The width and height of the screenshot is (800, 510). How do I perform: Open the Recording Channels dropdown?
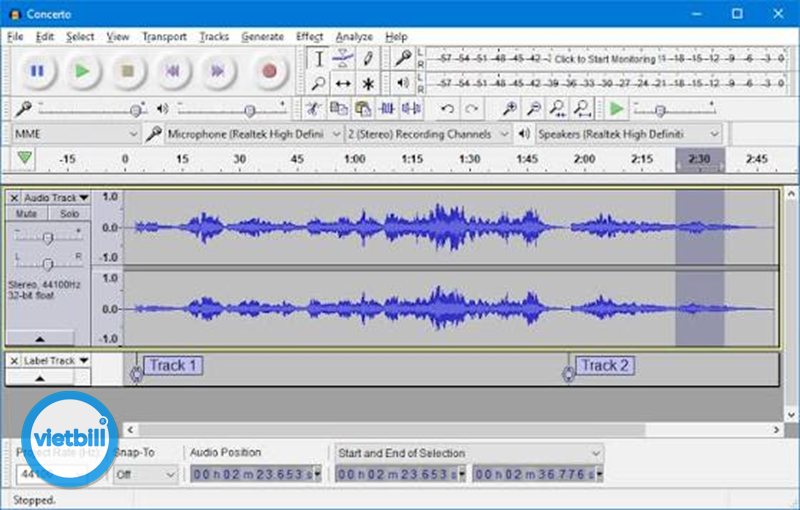(428, 134)
